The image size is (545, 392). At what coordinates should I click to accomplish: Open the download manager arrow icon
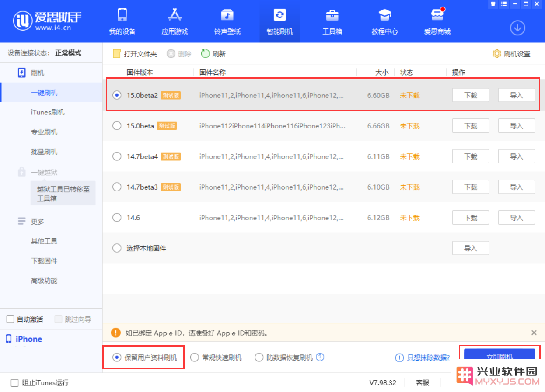[517, 28]
